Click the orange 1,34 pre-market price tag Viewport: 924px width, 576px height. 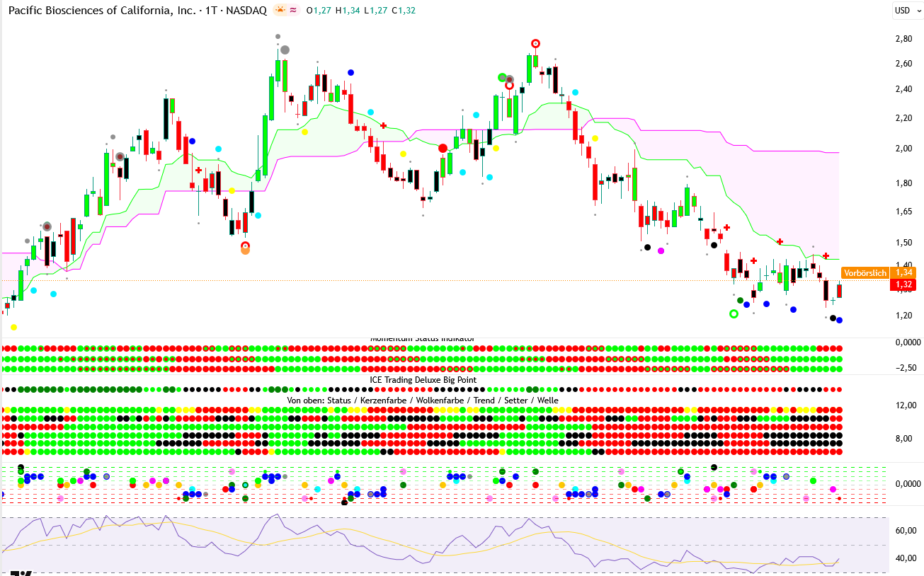click(904, 272)
